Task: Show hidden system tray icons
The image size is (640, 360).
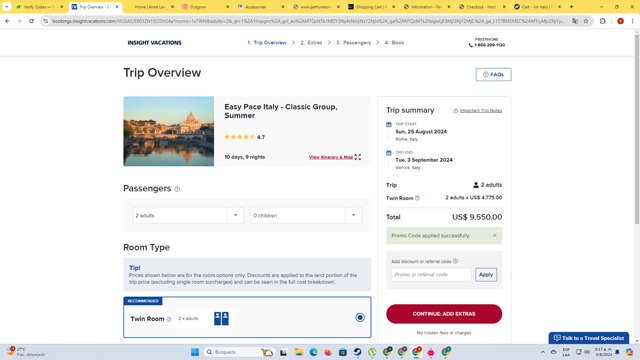Action: click(542, 352)
